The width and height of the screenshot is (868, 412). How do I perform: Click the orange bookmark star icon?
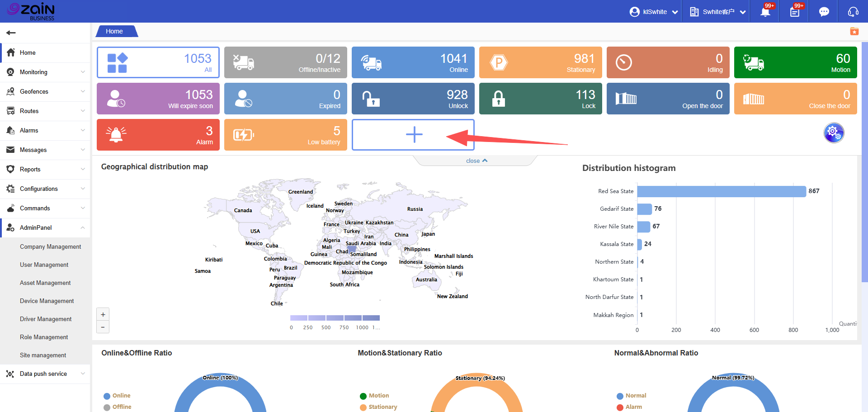tap(854, 31)
